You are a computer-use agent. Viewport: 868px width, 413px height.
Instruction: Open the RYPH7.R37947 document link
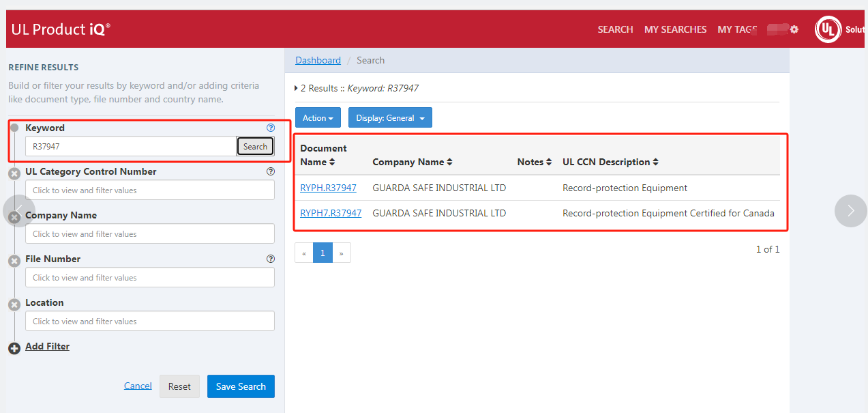pyautogui.click(x=331, y=213)
